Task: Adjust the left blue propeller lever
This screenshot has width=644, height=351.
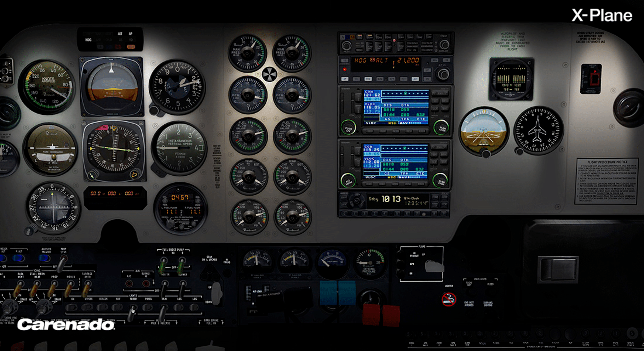Action: click(328, 293)
